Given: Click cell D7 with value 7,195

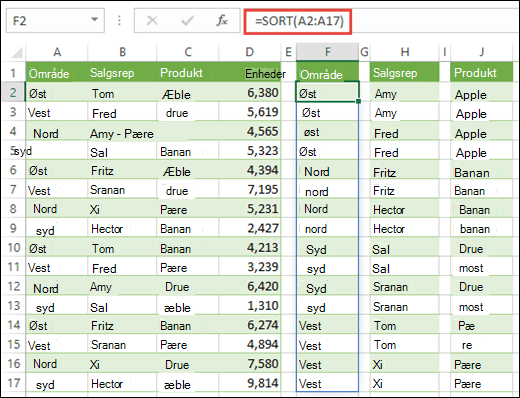Looking at the screenshot, I should [250, 190].
